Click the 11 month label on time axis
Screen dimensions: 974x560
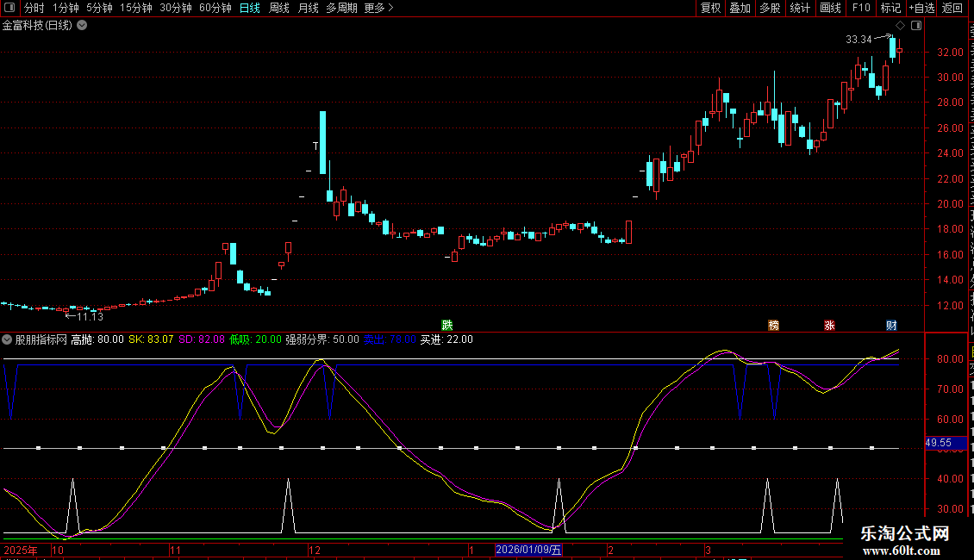(175, 550)
